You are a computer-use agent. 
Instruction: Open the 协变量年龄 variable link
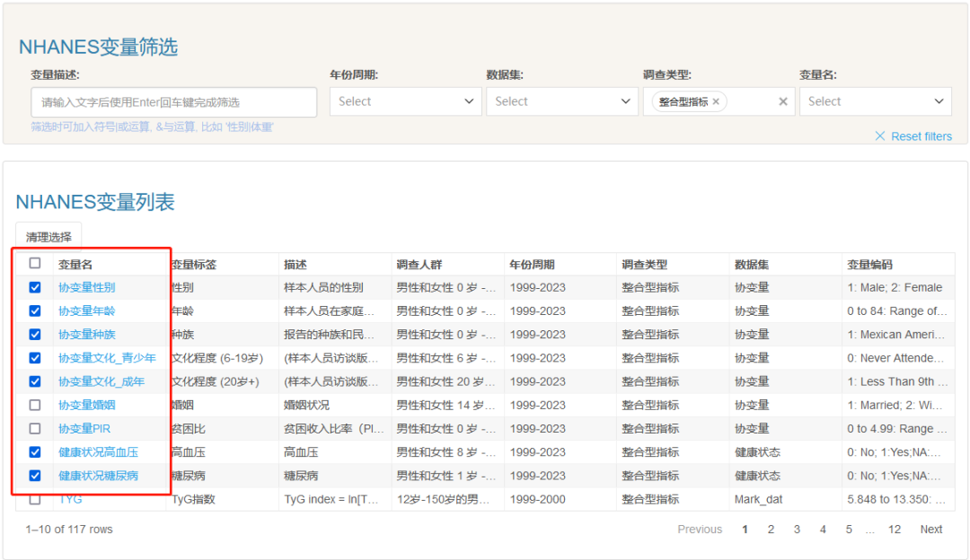click(86, 311)
